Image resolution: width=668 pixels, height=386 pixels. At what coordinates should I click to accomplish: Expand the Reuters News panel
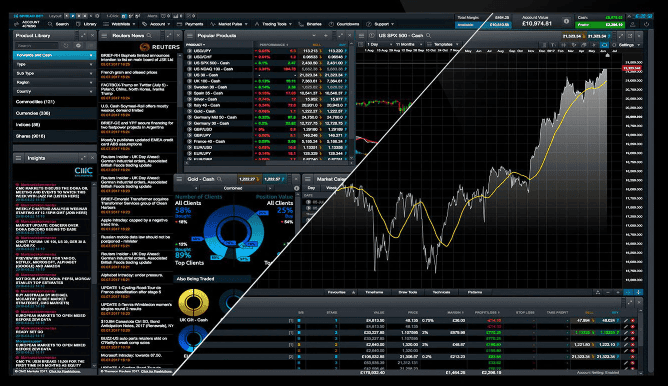pyautogui.click(x=169, y=36)
